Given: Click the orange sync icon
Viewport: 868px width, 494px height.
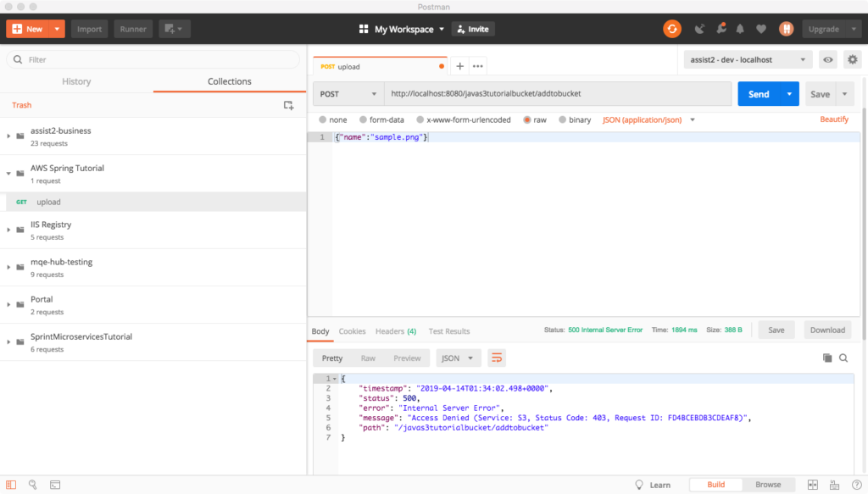Looking at the screenshot, I should coord(672,29).
